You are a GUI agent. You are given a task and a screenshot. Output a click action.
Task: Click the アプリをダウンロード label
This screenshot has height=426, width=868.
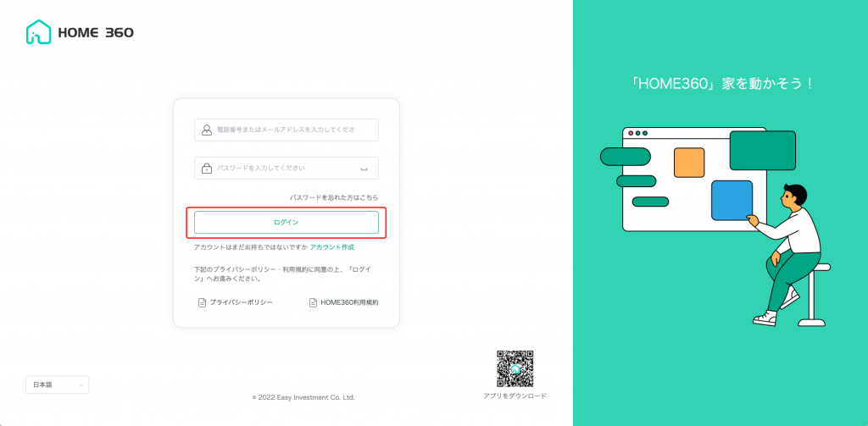(515, 396)
